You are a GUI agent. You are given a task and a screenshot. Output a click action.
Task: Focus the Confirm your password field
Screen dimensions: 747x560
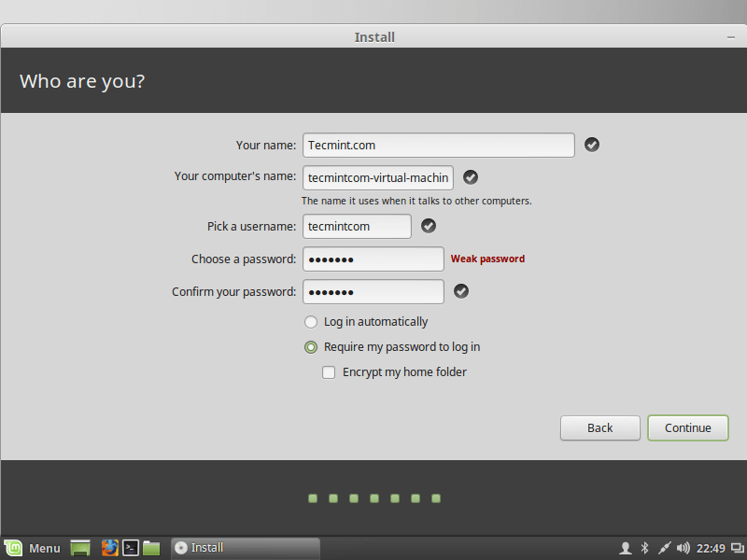(x=373, y=291)
